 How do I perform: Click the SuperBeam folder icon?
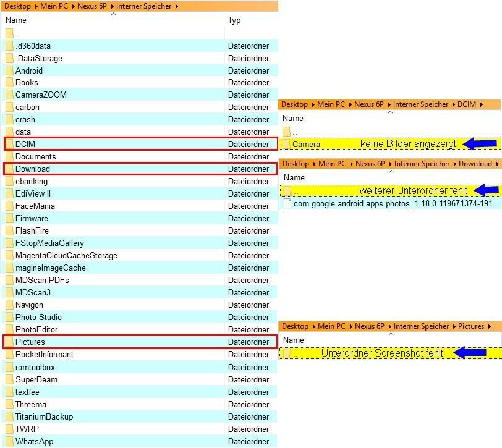click(x=9, y=379)
